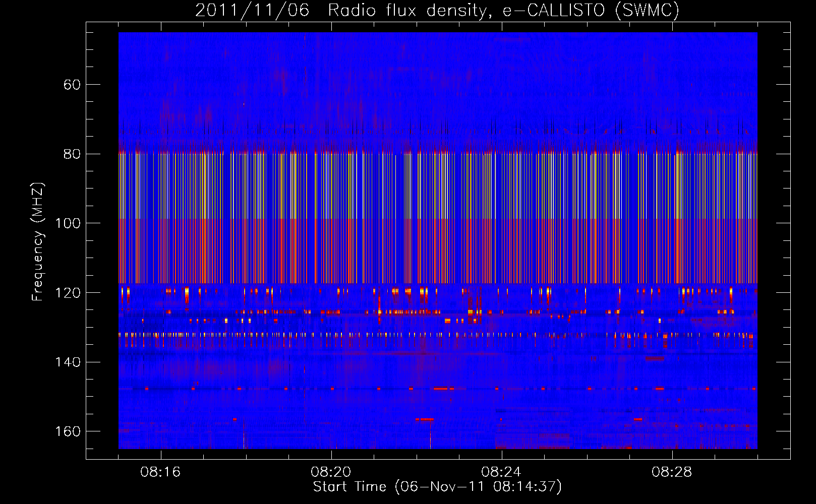The height and width of the screenshot is (504, 816).
Task: Click the plot title '2011/11/06 Radio flux density'
Action: tap(344, 11)
